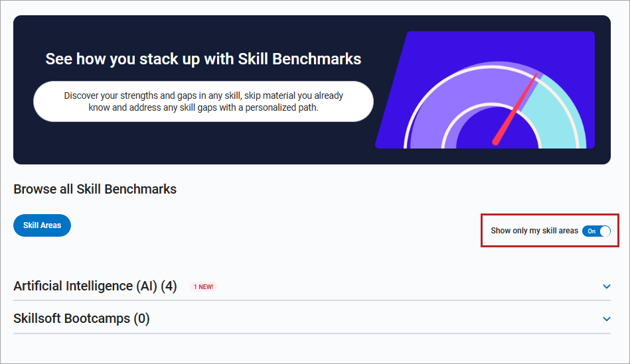Viewport: 630px width, 364px height.
Task: Open the Artificial Intelligence (AI) (4) heading
Action: [x=95, y=286]
